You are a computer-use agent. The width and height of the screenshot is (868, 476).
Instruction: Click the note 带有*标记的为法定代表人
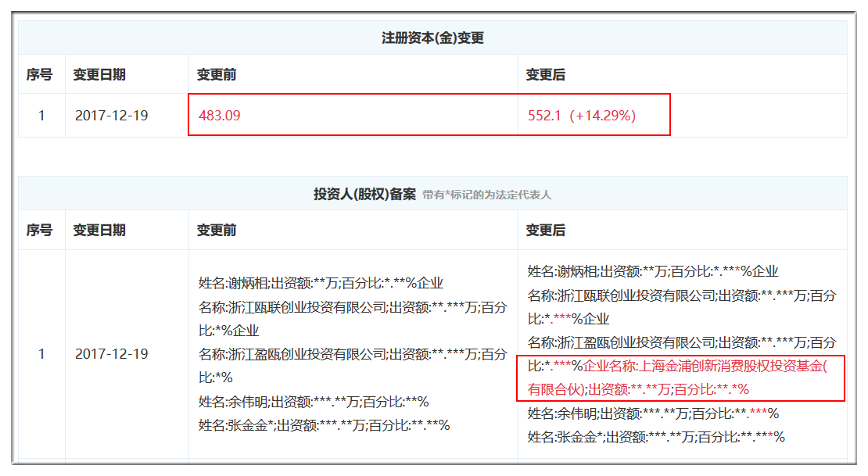coord(486,195)
